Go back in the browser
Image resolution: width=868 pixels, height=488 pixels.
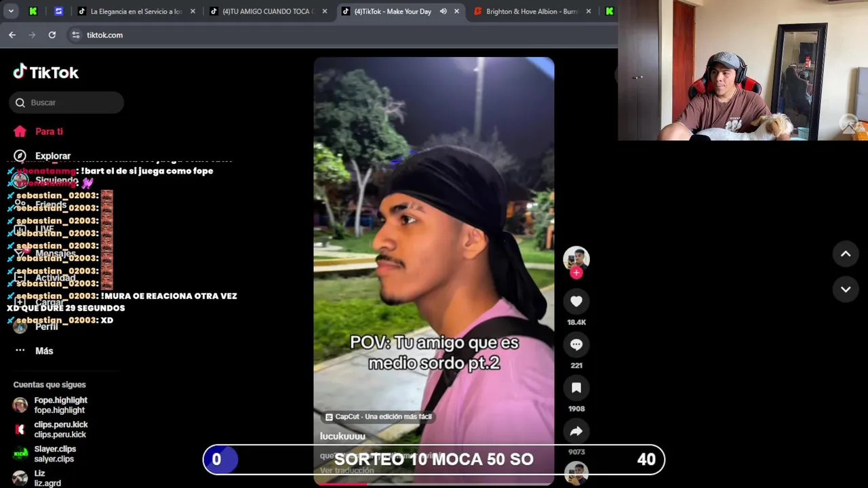pos(12,35)
